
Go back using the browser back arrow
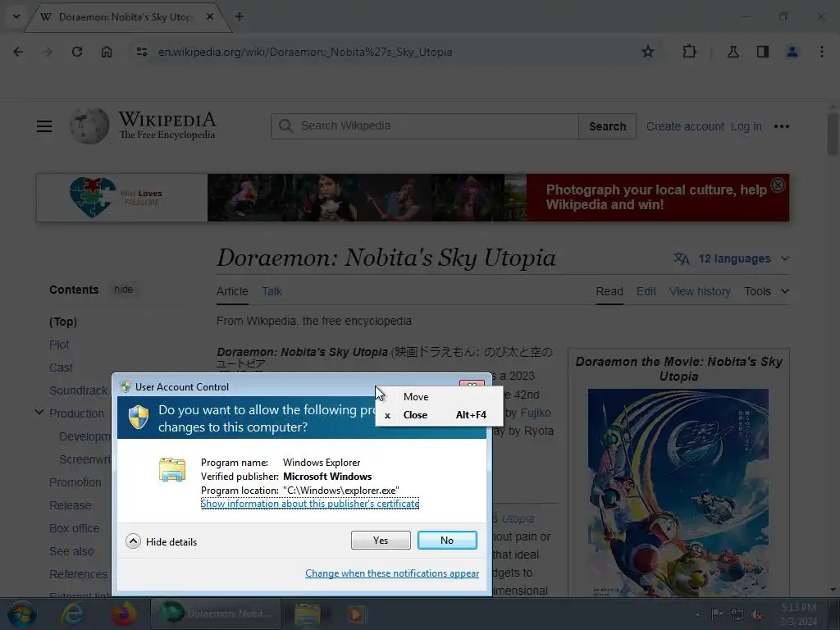pyautogui.click(x=18, y=52)
